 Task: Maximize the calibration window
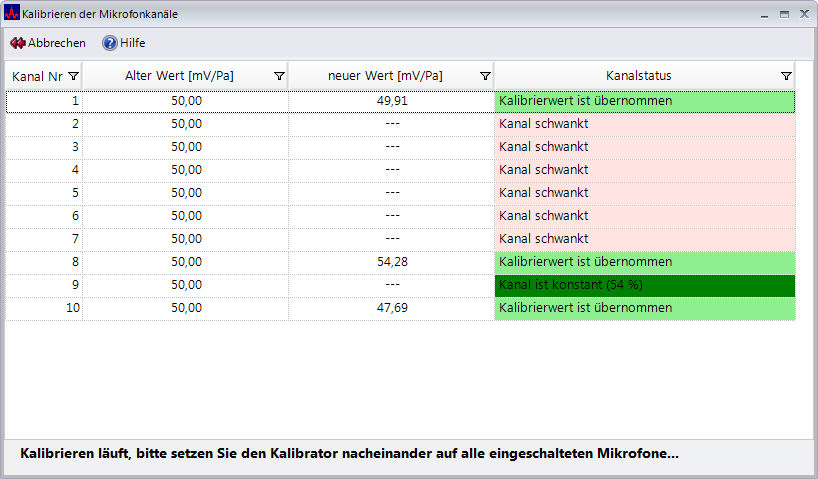point(784,15)
